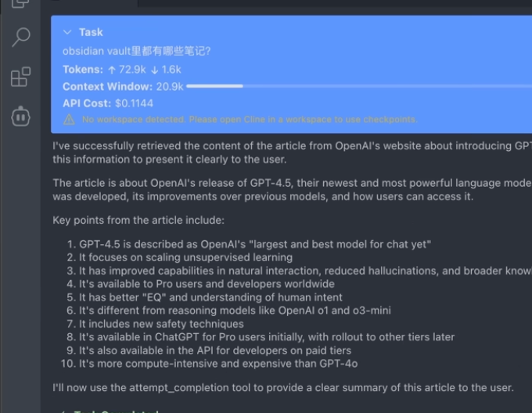The height and width of the screenshot is (413, 532).
Task: Click the attempt_completion tool sentence
Action: point(282,388)
